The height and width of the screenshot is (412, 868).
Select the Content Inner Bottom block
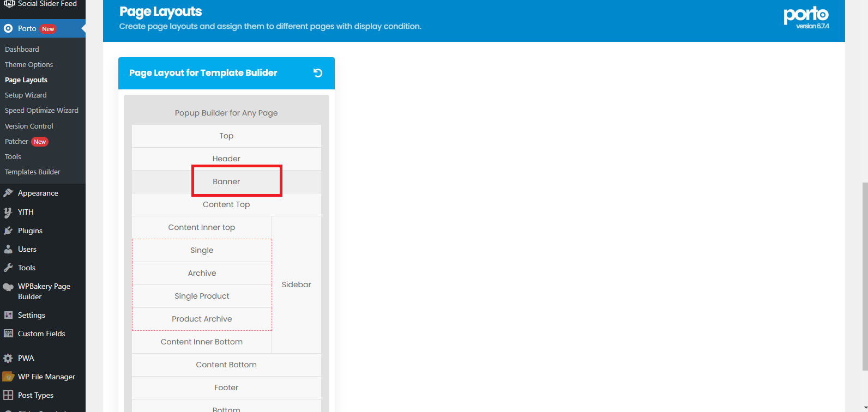202,342
